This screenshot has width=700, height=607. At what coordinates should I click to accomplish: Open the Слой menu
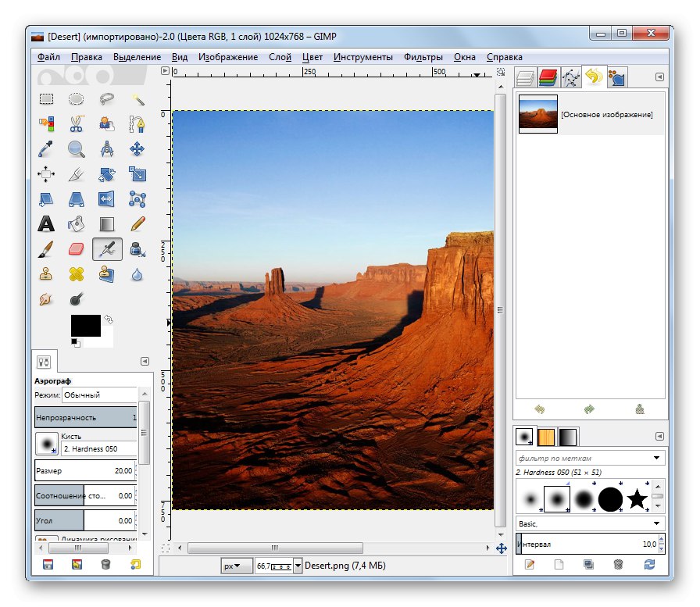pos(280,57)
